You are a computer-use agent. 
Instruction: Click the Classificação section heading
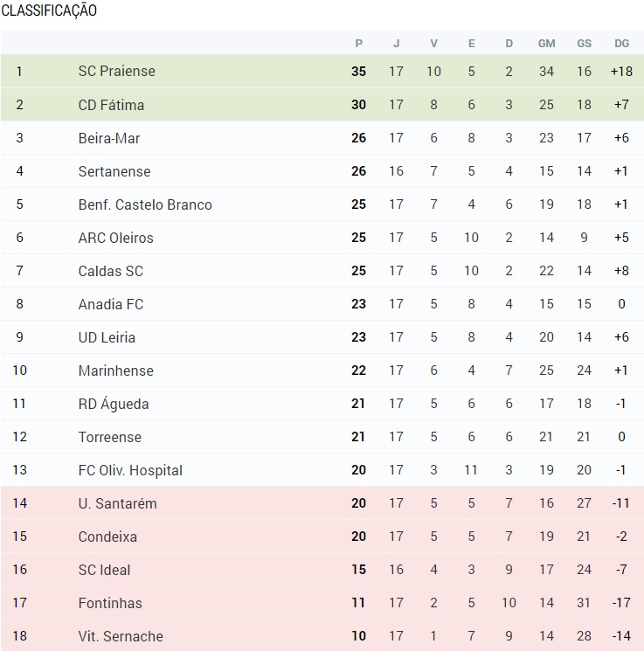[x=49, y=10]
